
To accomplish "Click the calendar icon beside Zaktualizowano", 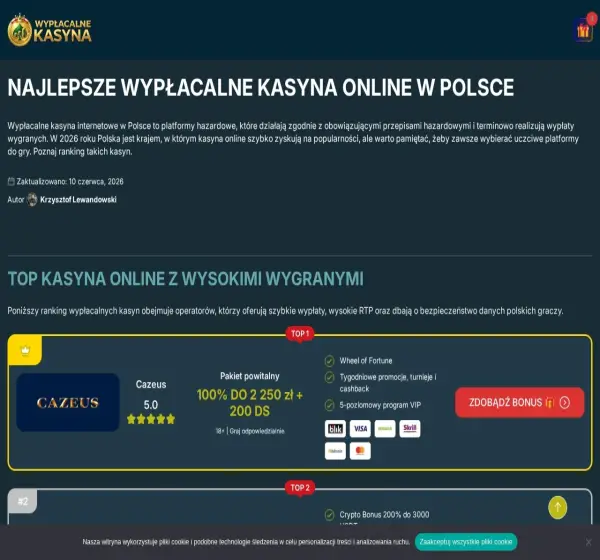I will click(x=11, y=181).
